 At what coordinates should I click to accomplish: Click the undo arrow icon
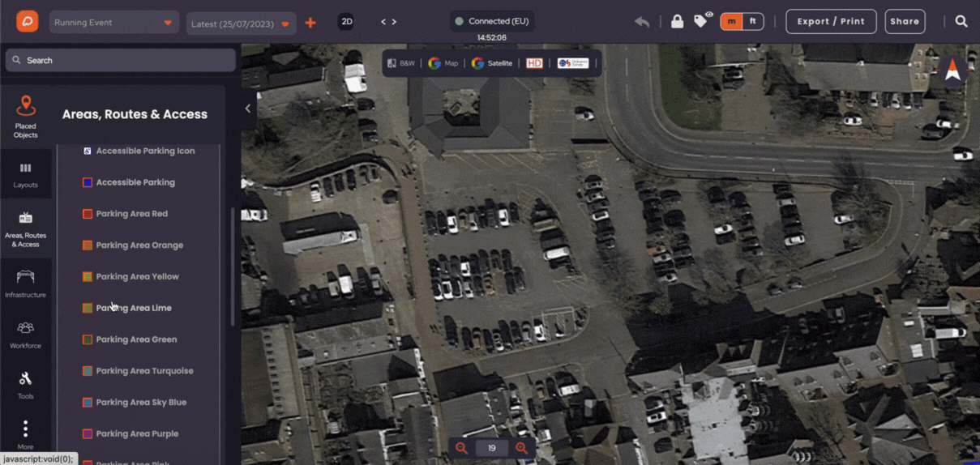click(x=642, y=22)
